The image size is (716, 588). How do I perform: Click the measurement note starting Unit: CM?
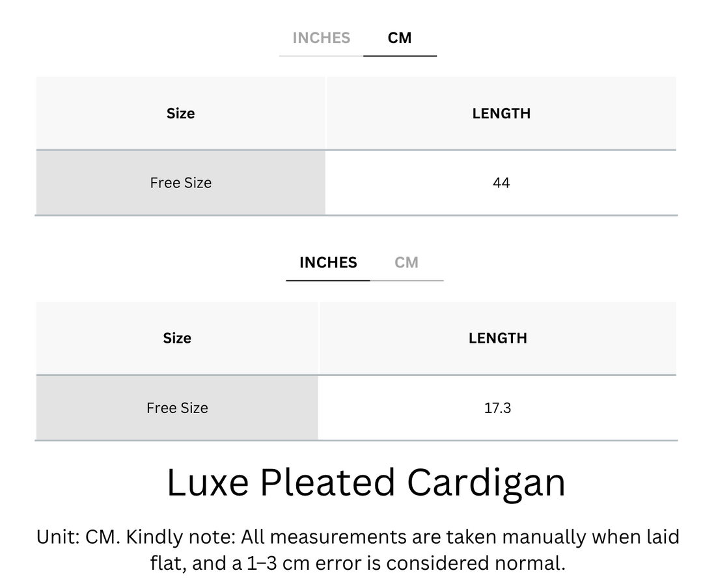(358, 550)
